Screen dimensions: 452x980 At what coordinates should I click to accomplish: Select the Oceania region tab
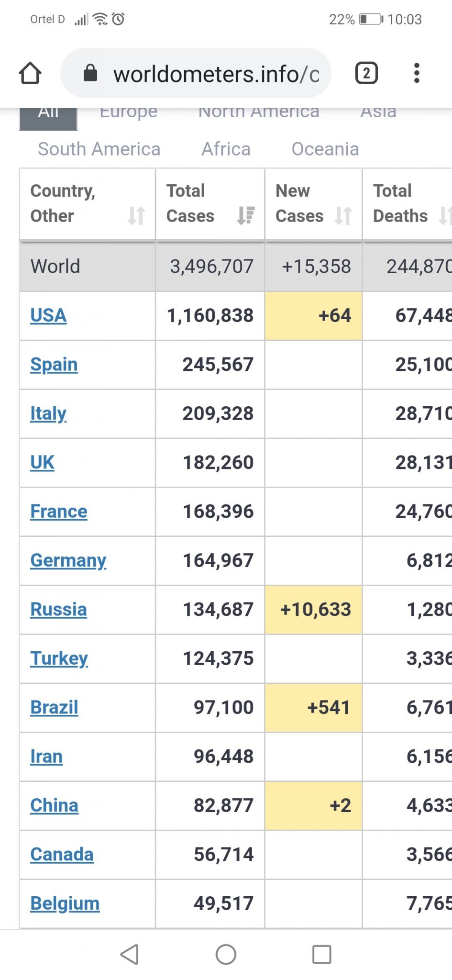pyautogui.click(x=325, y=149)
